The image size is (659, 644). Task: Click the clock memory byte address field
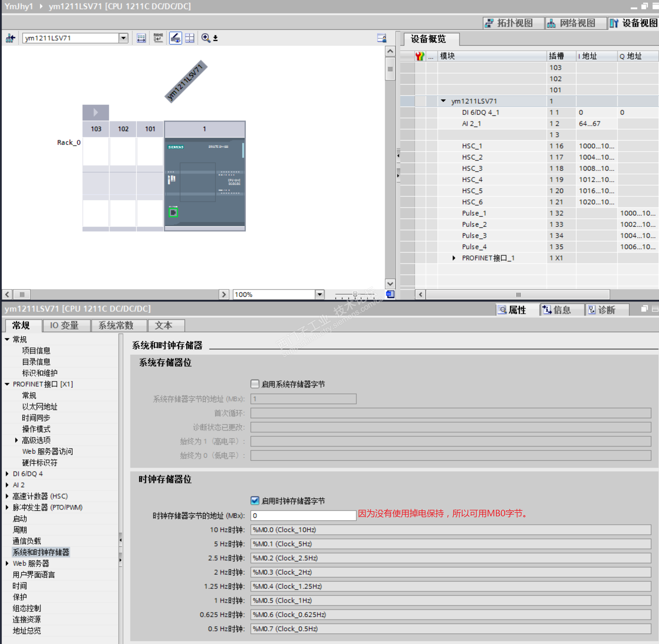pyautogui.click(x=303, y=515)
